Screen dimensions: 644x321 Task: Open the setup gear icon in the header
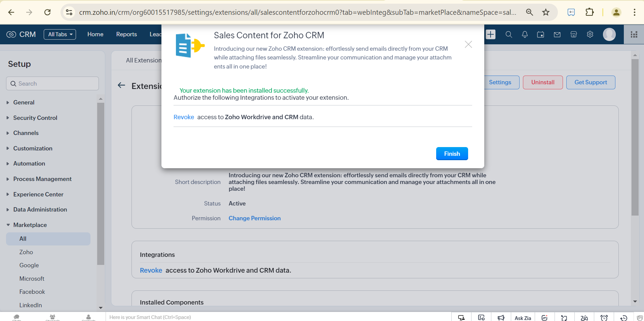click(590, 34)
